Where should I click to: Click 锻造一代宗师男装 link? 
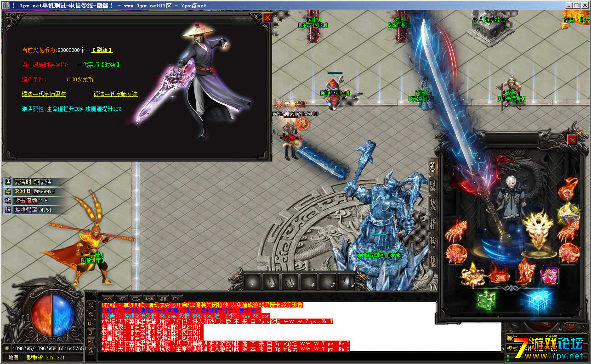(44, 94)
